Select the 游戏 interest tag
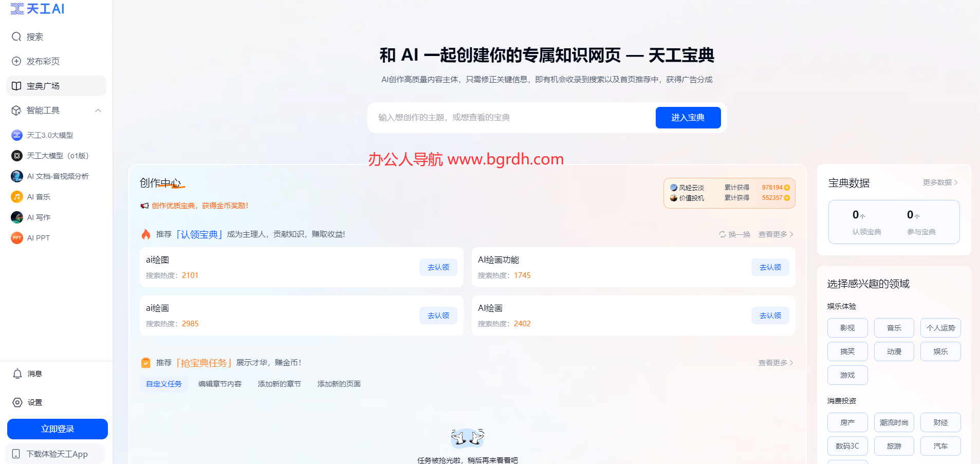The width and height of the screenshot is (980, 464). pos(847,375)
